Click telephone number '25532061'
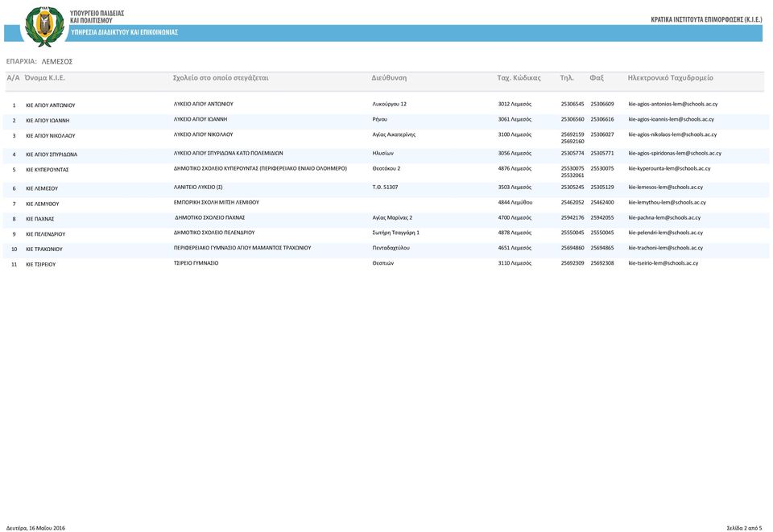Image resolution: width=773 pixels, height=532 pixels. pyautogui.click(x=573, y=175)
